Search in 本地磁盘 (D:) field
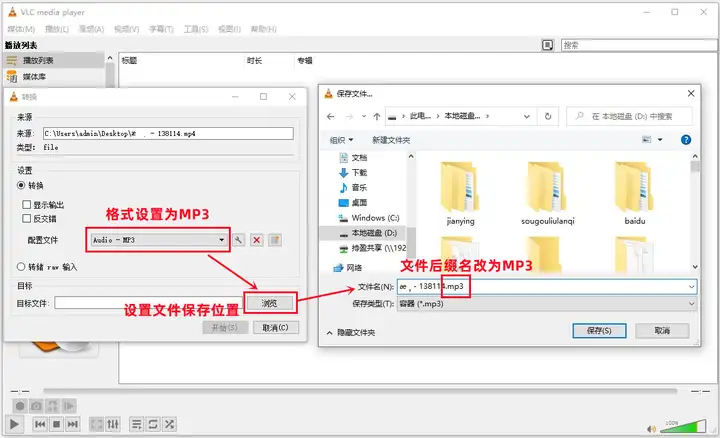 click(x=630, y=117)
